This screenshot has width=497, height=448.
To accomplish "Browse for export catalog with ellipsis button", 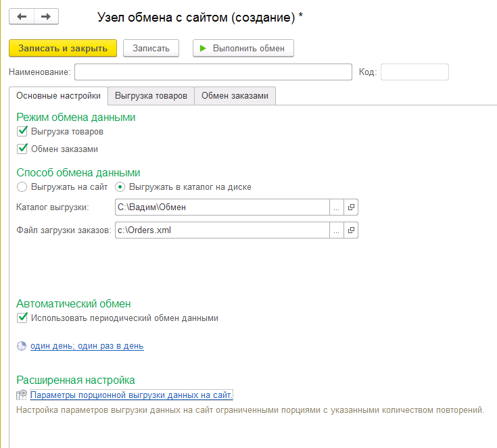I will pos(336,207).
